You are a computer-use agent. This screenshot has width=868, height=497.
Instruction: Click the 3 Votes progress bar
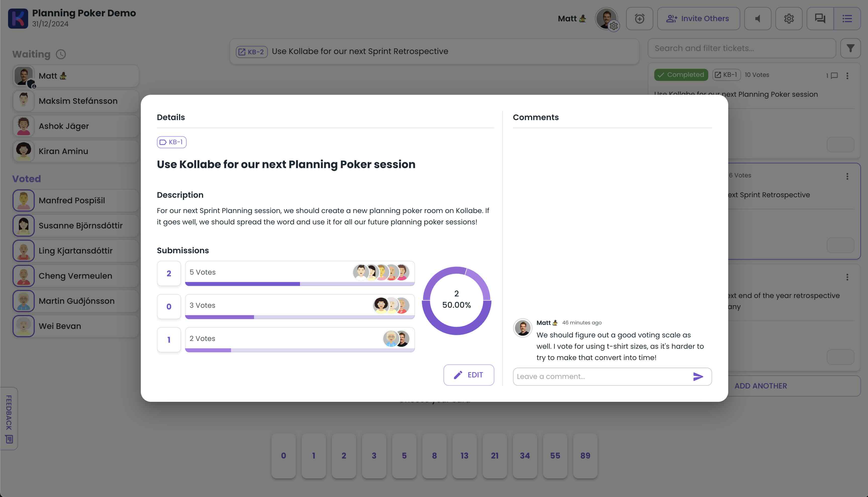point(299,317)
